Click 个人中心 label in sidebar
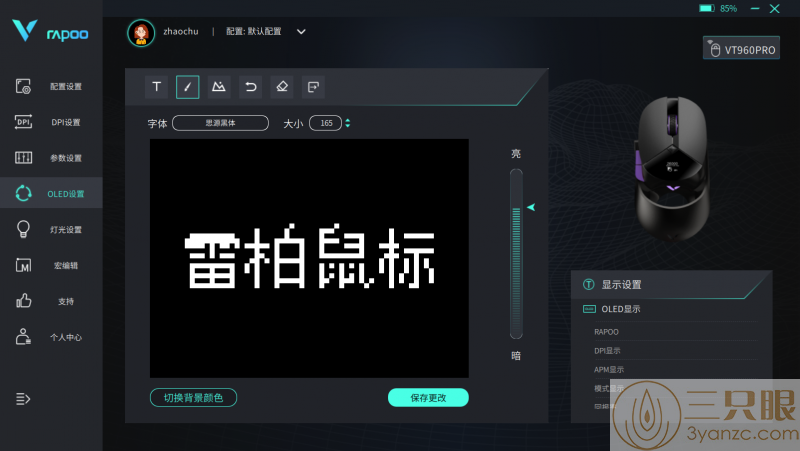Image resolution: width=800 pixels, height=451 pixels. pyautogui.click(x=66, y=337)
